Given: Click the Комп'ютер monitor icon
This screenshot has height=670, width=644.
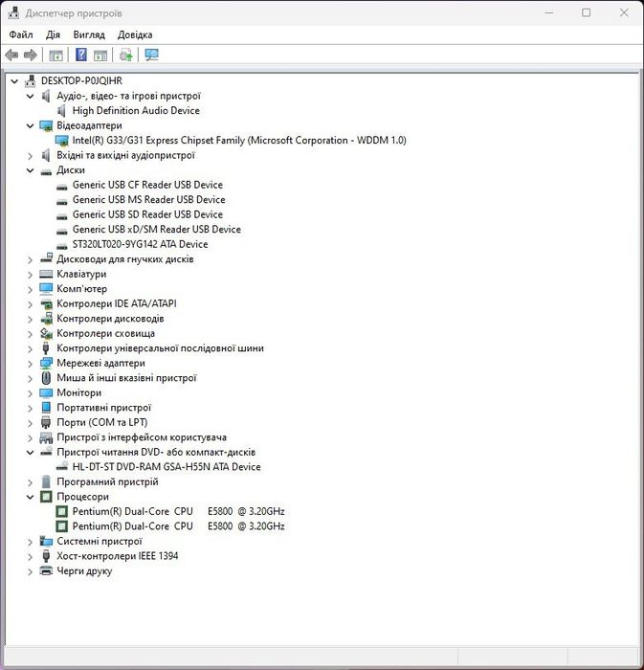Looking at the screenshot, I should pos(46,289).
